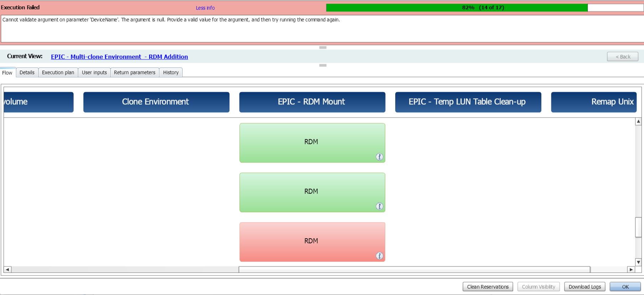Click the 'Execution Failed' status text
Screen dimensions: 644x295
[x=20, y=7]
